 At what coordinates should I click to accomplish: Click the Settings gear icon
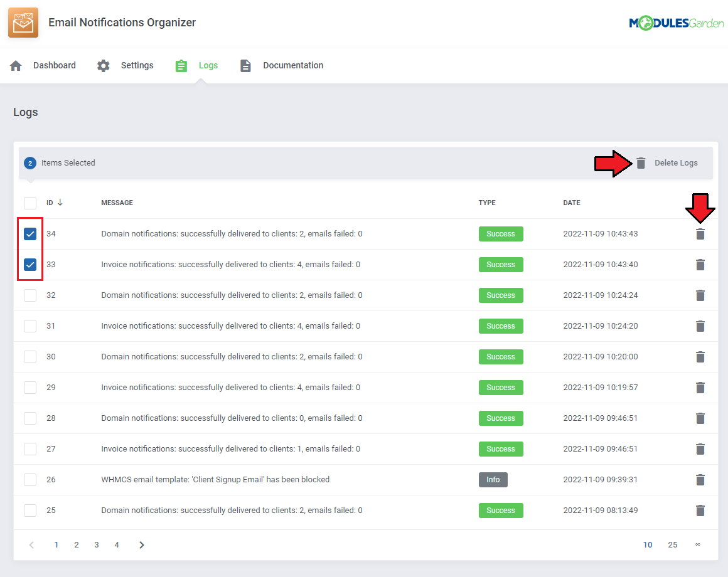[x=103, y=66]
